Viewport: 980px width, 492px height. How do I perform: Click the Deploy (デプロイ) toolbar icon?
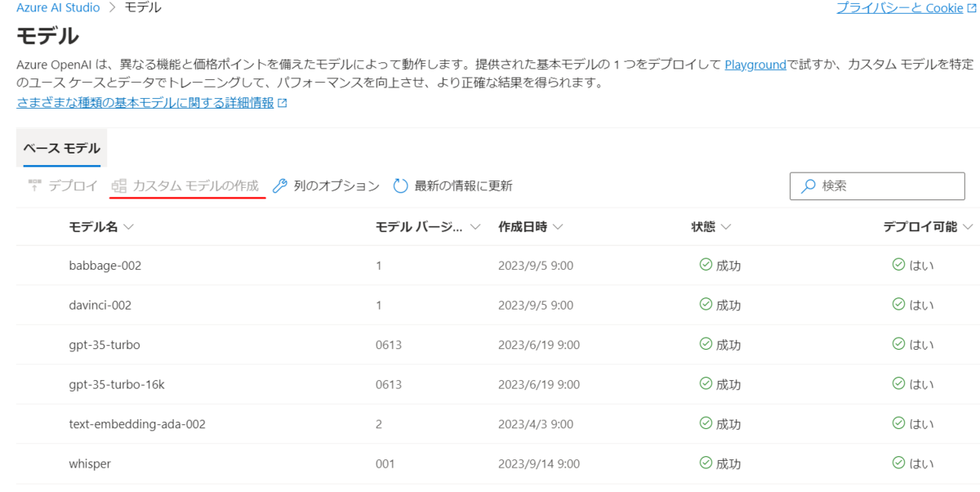coord(34,186)
